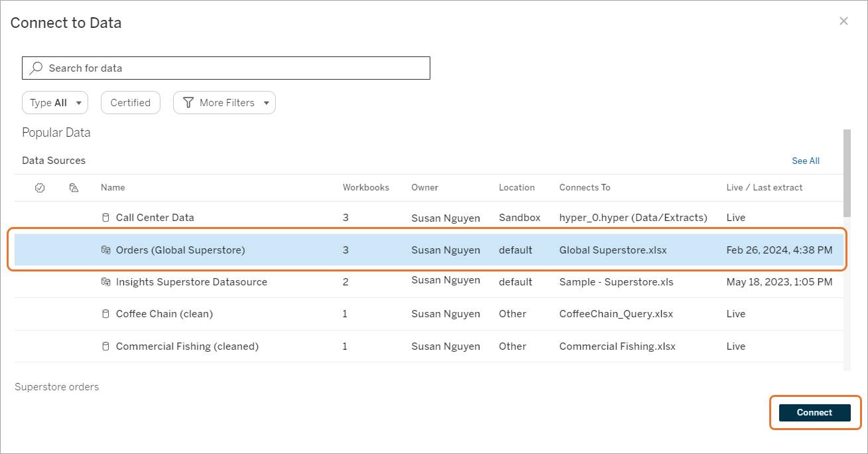Viewport: 868px width, 454px height.
Task: Click the Orders (Global Superstore) source icon
Action: pos(105,250)
